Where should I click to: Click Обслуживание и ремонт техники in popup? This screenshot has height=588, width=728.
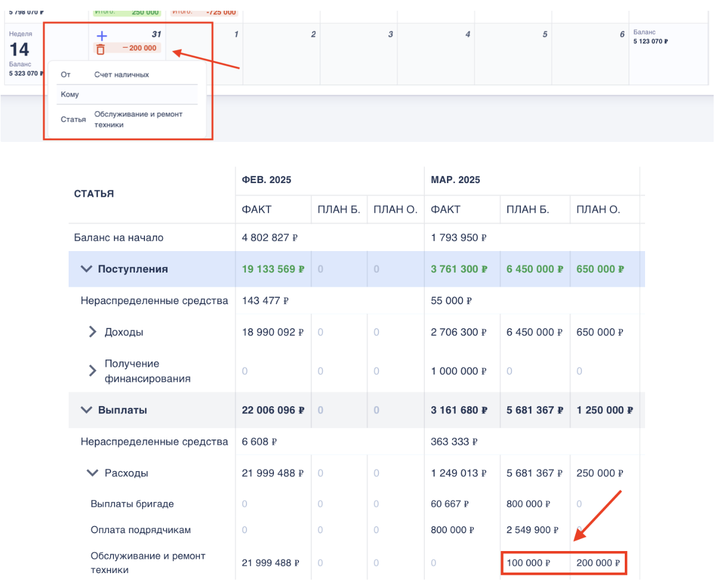point(138,119)
